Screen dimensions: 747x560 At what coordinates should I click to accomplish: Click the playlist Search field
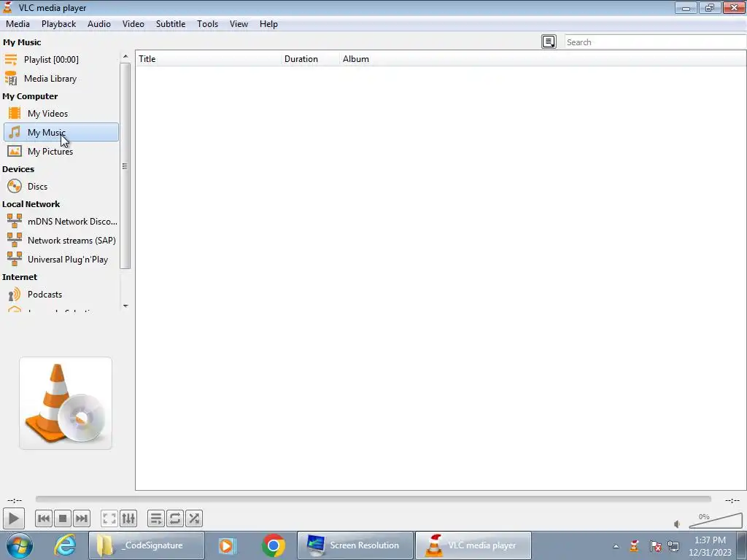click(x=655, y=42)
